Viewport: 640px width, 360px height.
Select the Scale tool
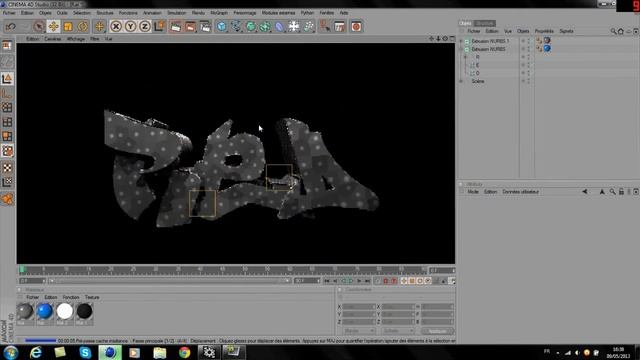(68, 27)
